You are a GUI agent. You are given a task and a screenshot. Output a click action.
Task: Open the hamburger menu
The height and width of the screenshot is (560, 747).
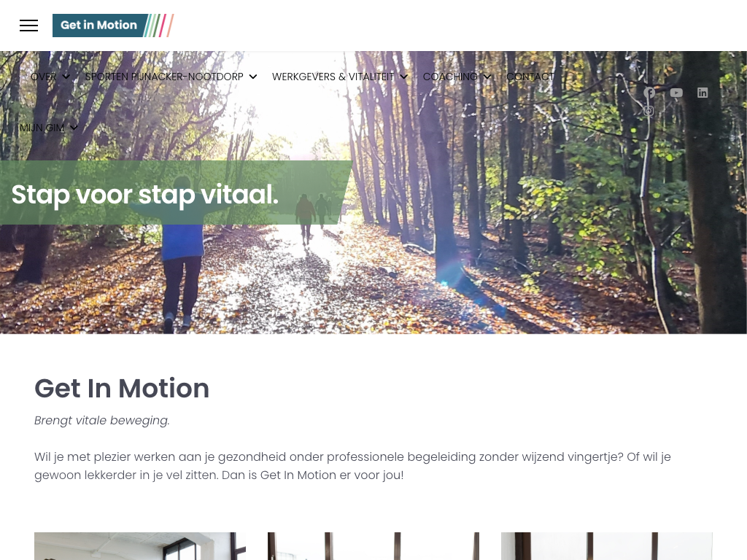(x=28, y=26)
